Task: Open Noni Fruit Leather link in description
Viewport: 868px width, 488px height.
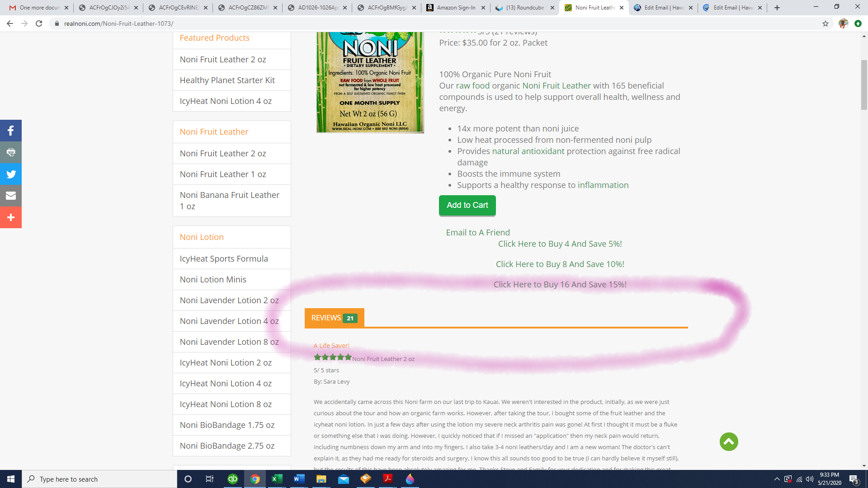Action: coord(557,86)
